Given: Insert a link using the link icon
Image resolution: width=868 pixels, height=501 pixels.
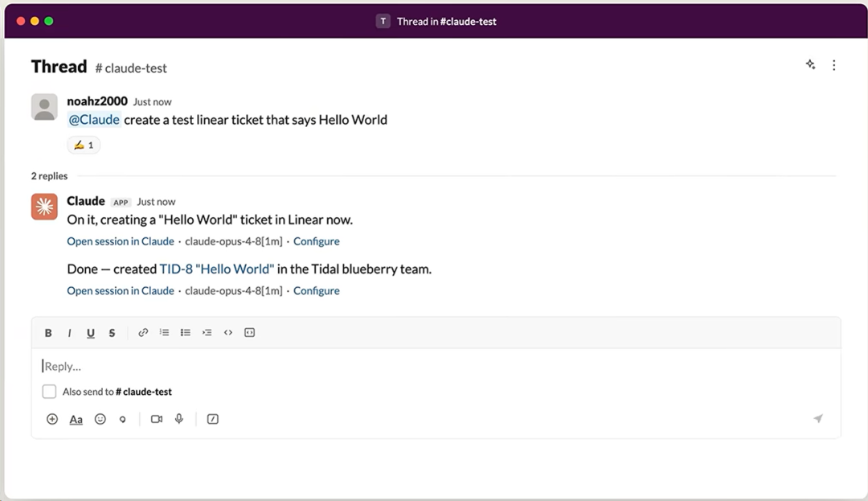Looking at the screenshot, I should click(x=143, y=332).
